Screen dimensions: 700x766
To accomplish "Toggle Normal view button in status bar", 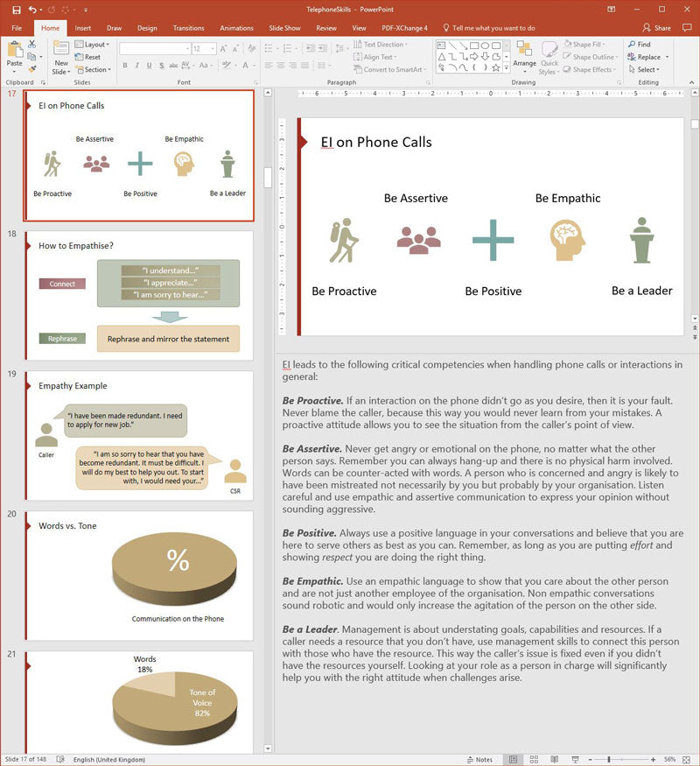I will point(513,760).
